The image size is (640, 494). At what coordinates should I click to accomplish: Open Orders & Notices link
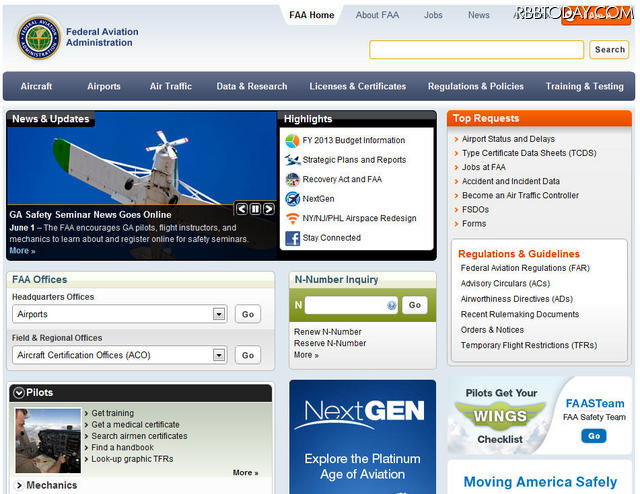pos(492,330)
